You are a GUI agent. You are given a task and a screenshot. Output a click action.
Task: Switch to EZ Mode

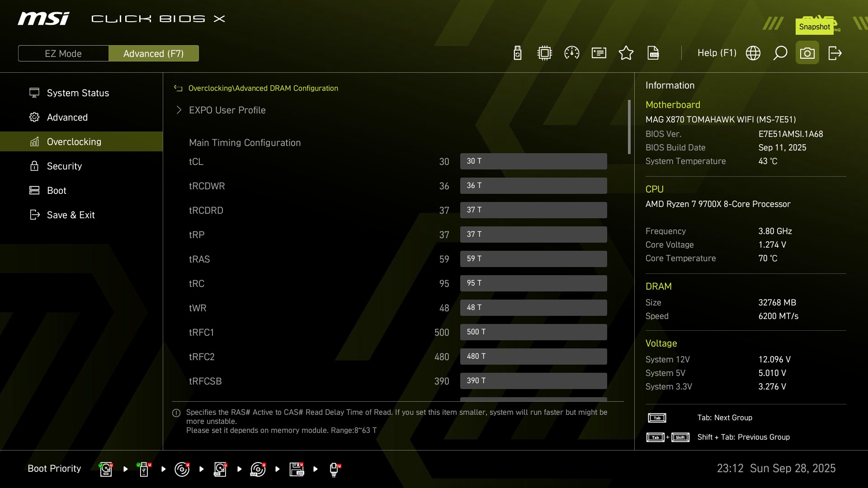click(63, 53)
